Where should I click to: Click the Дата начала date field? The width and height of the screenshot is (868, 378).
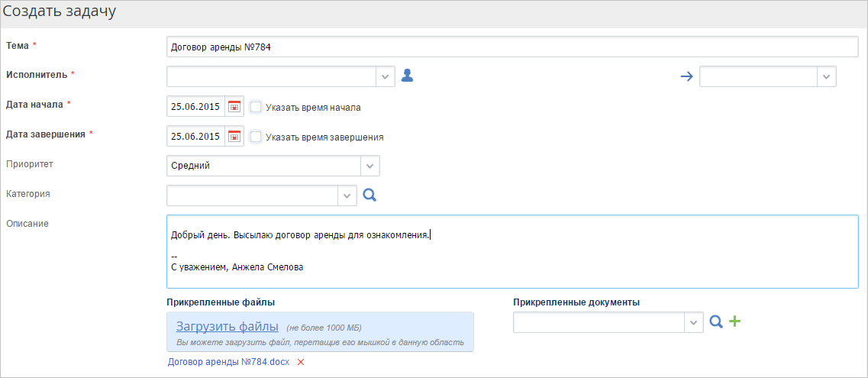(196, 107)
